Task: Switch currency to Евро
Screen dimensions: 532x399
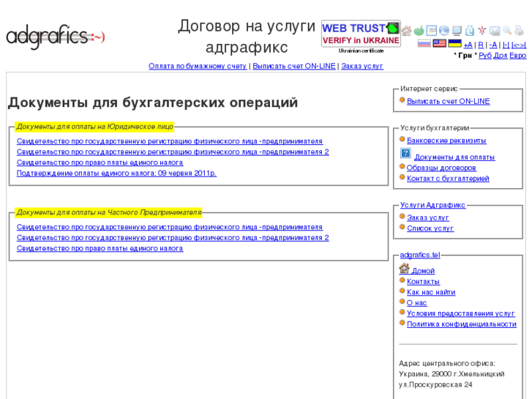Action: click(x=518, y=56)
